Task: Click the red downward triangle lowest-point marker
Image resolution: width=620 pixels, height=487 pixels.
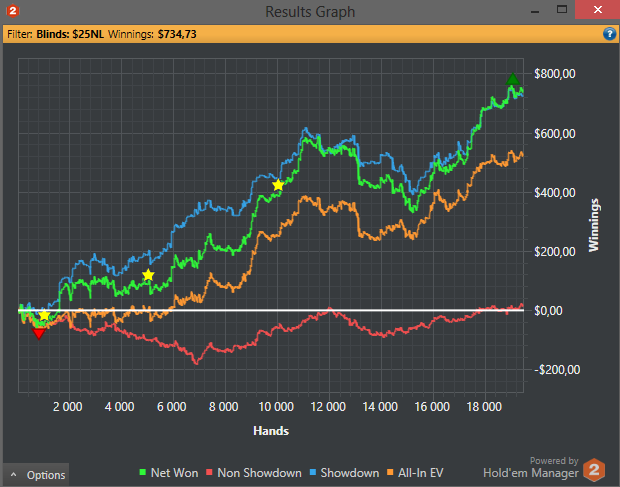Action: (x=39, y=334)
